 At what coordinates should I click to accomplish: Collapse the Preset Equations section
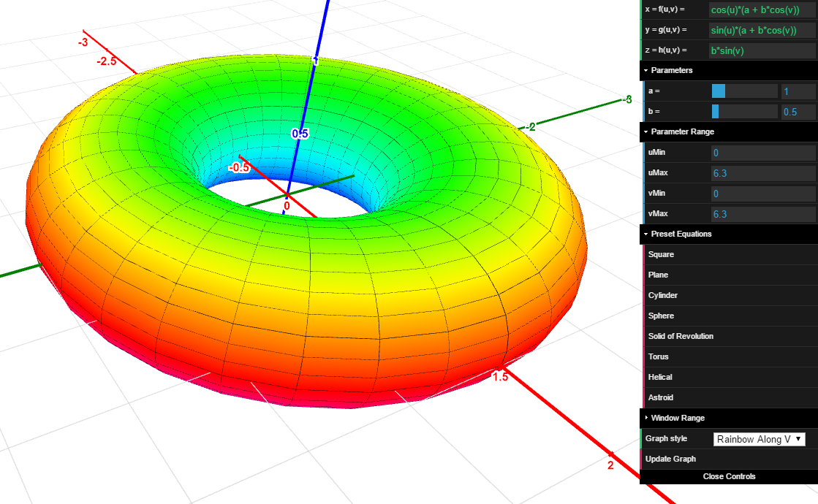click(681, 234)
